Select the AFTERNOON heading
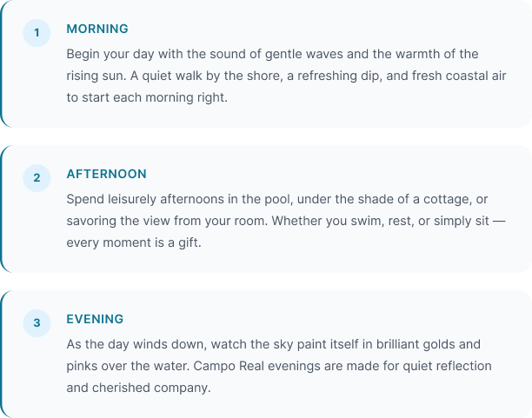532x418 pixels. tap(107, 174)
